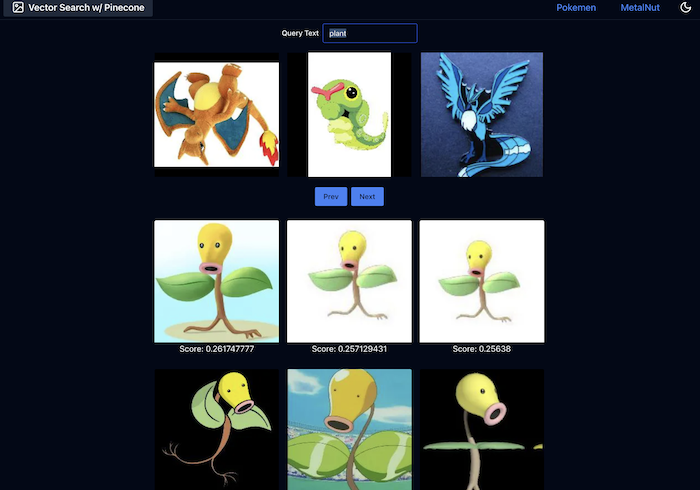This screenshot has width=700, height=490.
Task: Click the Prev button
Action: coord(331,196)
